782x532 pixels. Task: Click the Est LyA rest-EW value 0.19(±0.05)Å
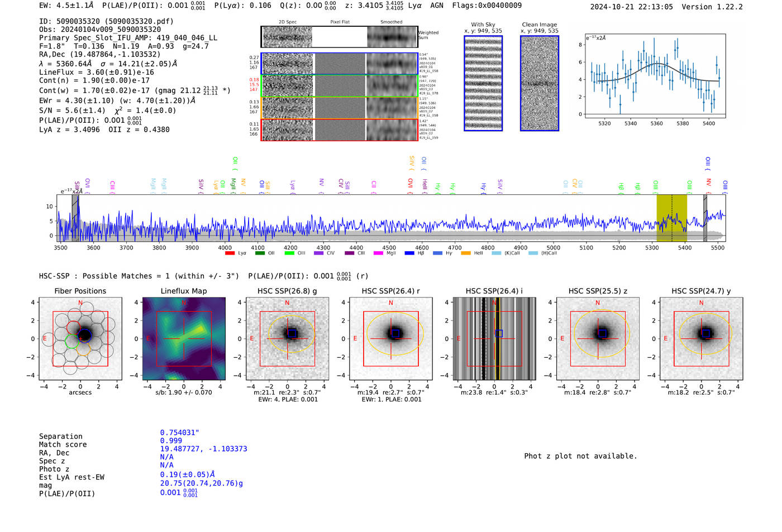coord(188,475)
